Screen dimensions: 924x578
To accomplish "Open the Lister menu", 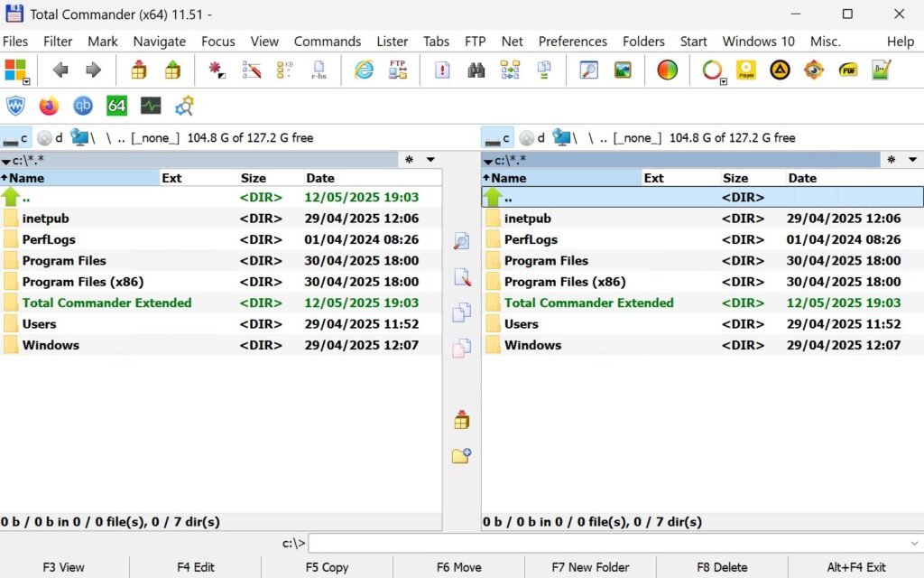I will pos(393,42).
